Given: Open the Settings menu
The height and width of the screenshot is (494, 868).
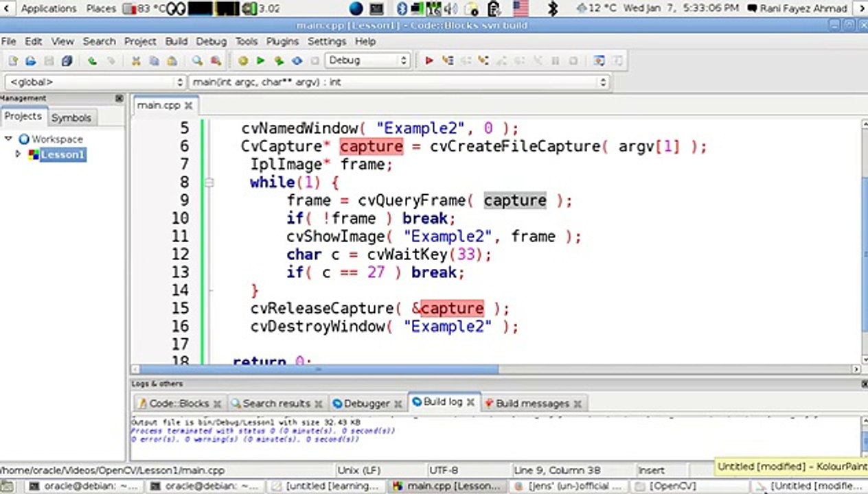Looking at the screenshot, I should click(327, 41).
